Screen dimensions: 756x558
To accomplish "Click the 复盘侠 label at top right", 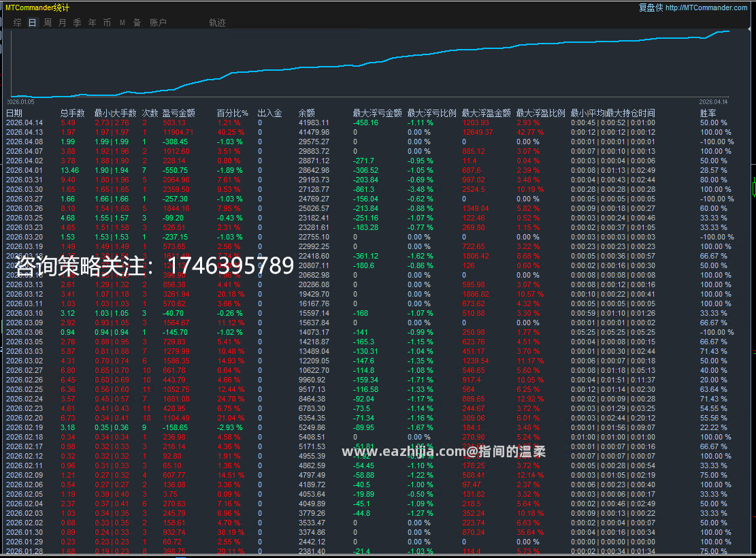I will tap(651, 7).
